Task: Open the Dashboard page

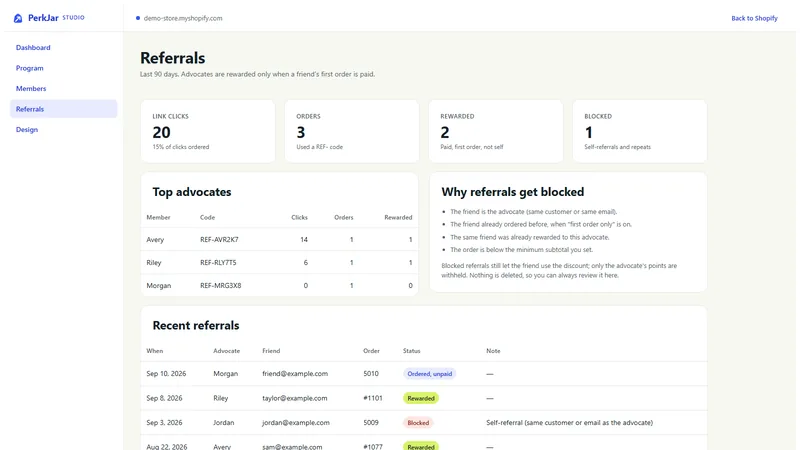Action: (x=33, y=47)
